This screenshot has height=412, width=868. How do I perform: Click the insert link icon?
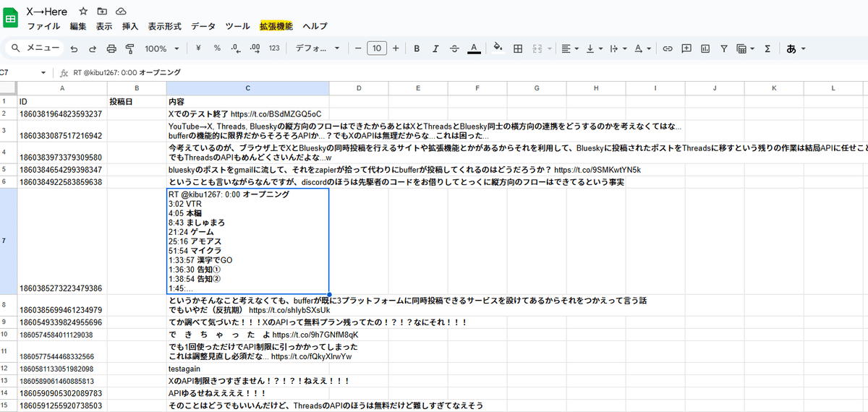coord(668,48)
